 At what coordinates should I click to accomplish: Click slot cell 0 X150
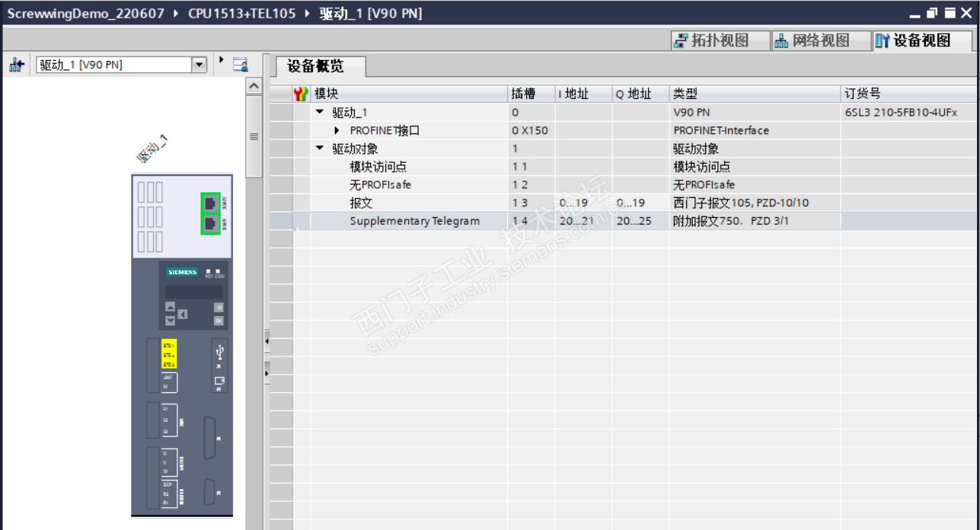point(530,131)
